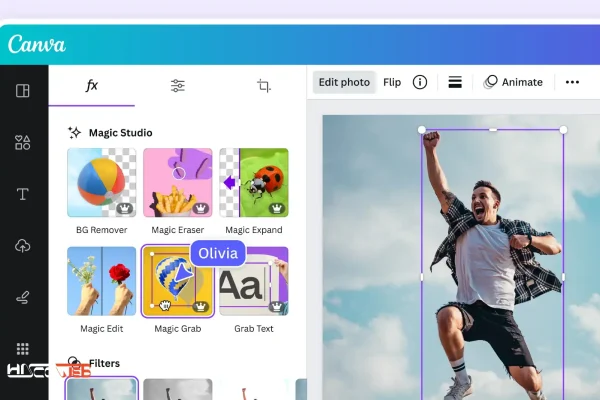Click the Magic Edit label

(102, 329)
